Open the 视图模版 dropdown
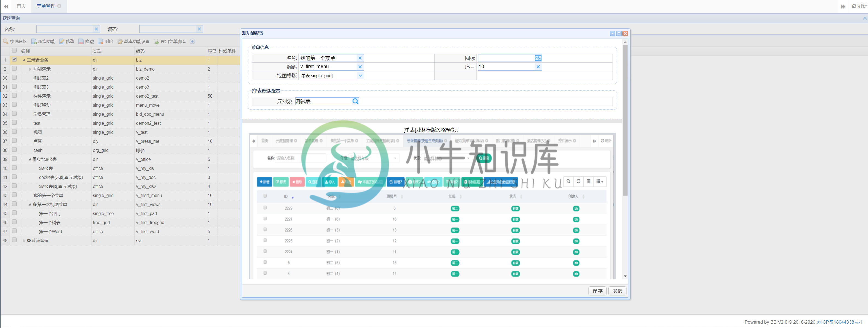Screen dimensions: 868x328 [x=360, y=76]
